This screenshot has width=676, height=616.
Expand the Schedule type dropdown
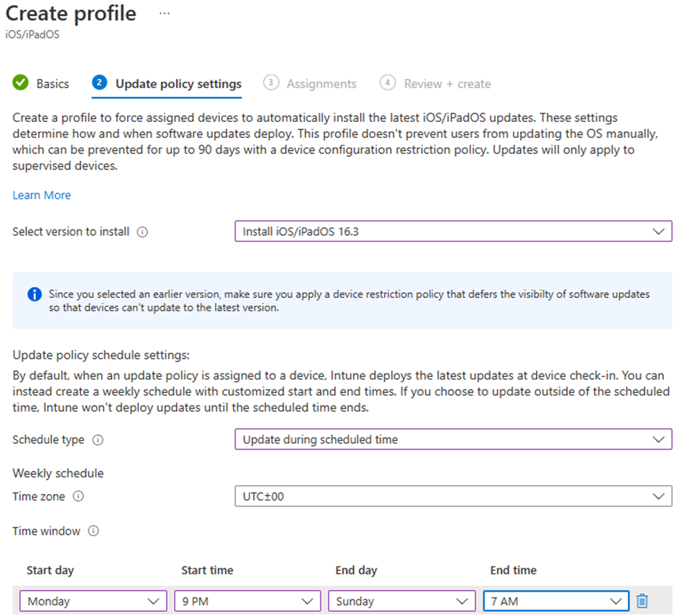point(453,439)
